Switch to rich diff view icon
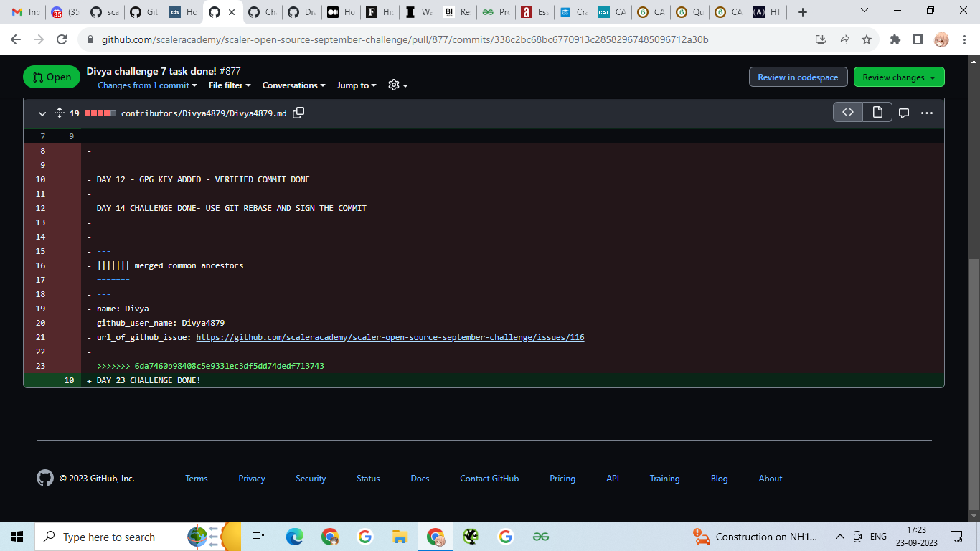This screenshot has height=551, width=980. pos(877,112)
